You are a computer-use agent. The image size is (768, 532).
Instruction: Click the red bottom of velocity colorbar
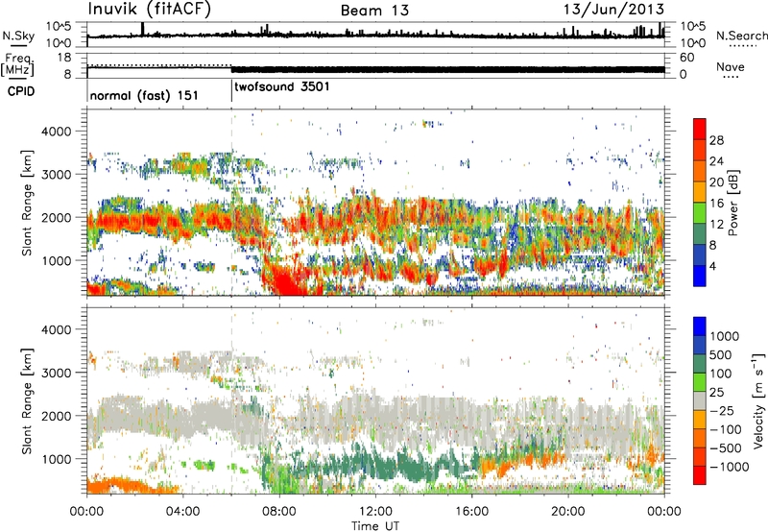pos(700,475)
